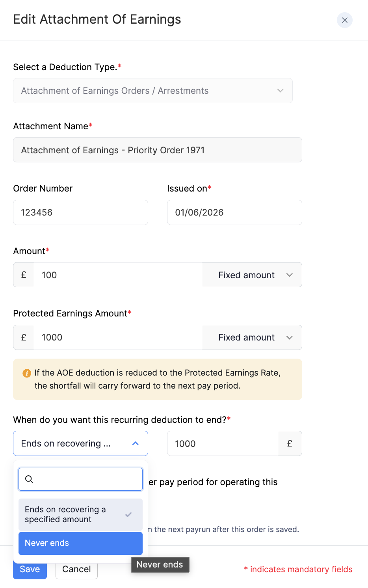Click the dropdown search box
368x588 pixels.
[80, 479]
